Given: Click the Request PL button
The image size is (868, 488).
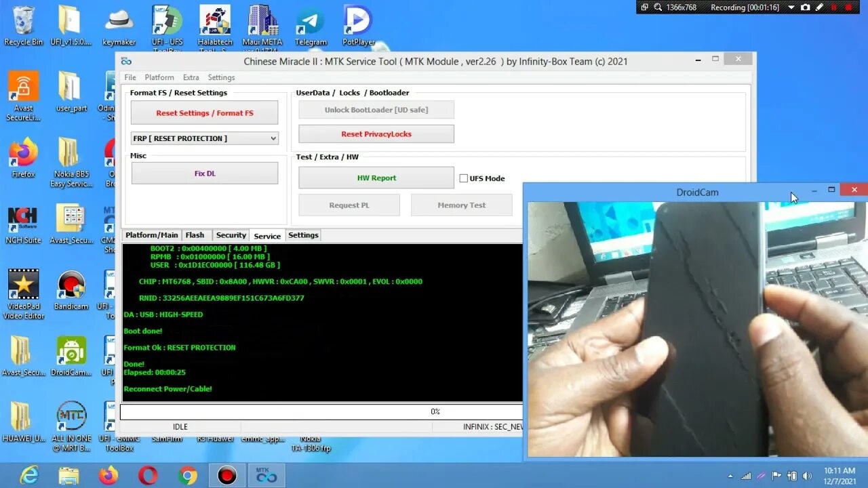Looking at the screenshot, I should point(349,205).
